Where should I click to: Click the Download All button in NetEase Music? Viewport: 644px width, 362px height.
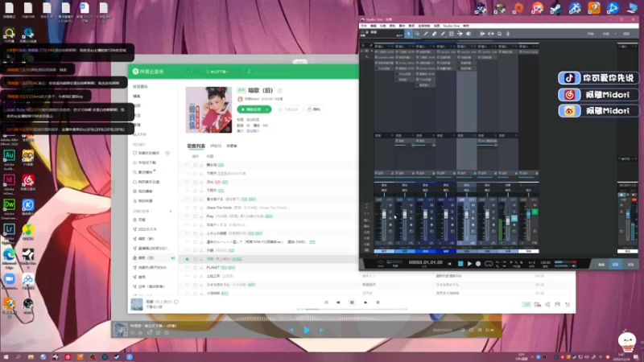coord(288,109)
